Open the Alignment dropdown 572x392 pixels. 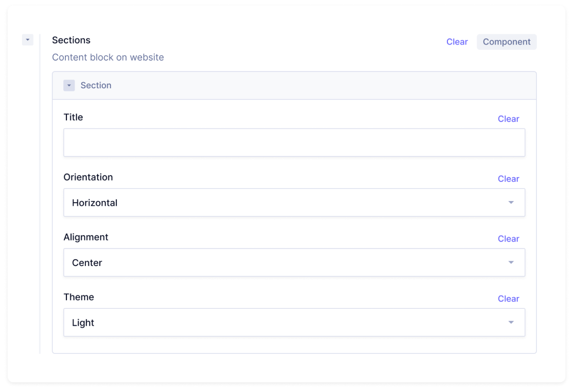pyautogui.click(x=294, y=262)
